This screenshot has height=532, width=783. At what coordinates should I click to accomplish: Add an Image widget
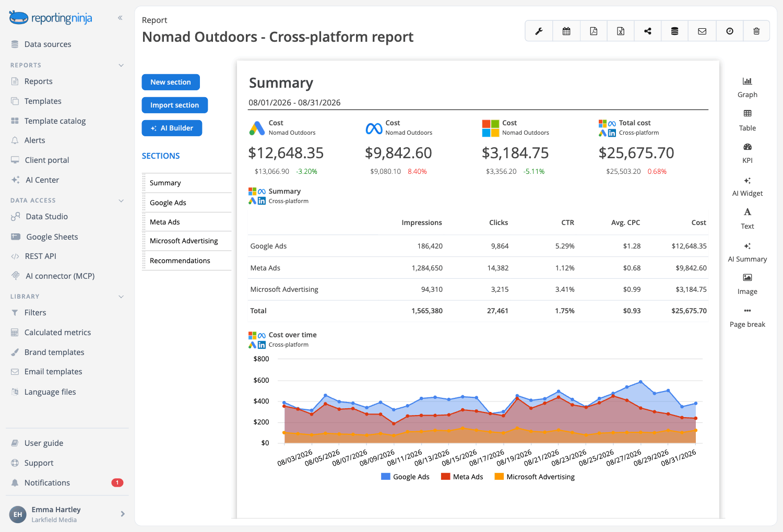pyautogui.click(x=748, y=285)
